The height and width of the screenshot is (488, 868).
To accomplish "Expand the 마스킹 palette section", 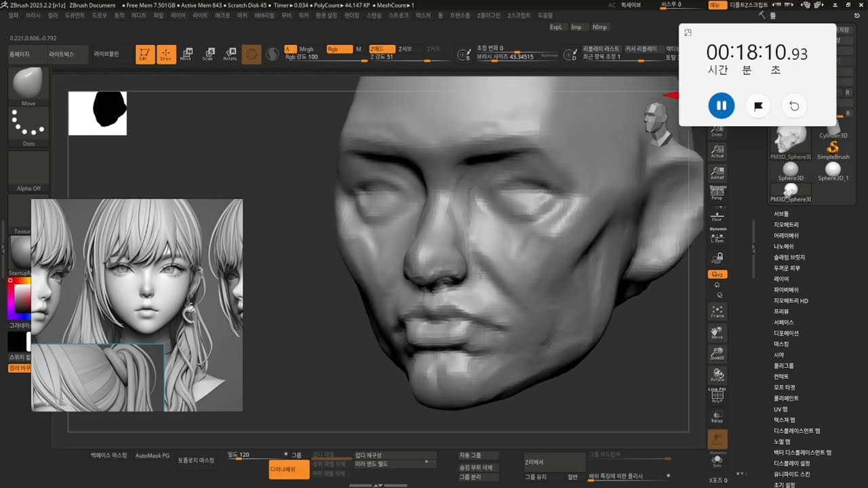I will point(781,344).
